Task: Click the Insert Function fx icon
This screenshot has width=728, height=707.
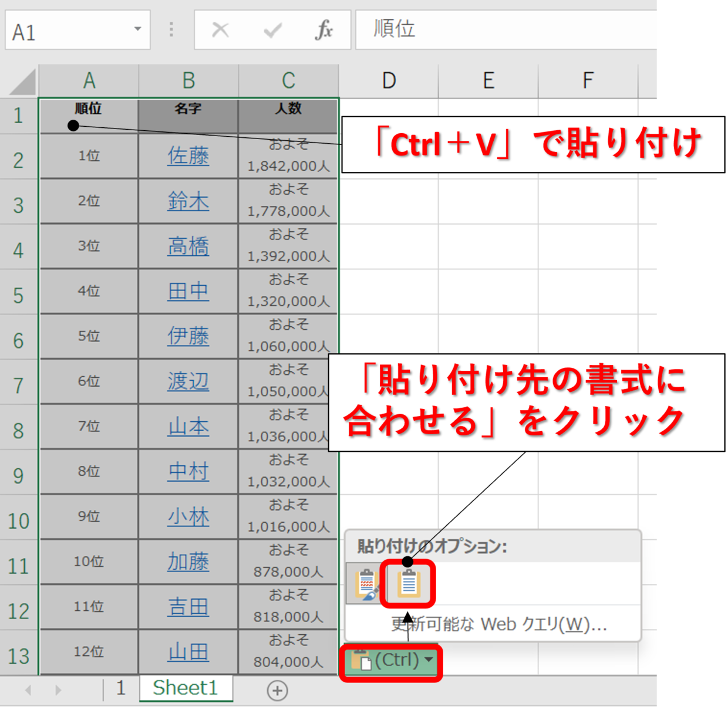Action: click(323, 29)
